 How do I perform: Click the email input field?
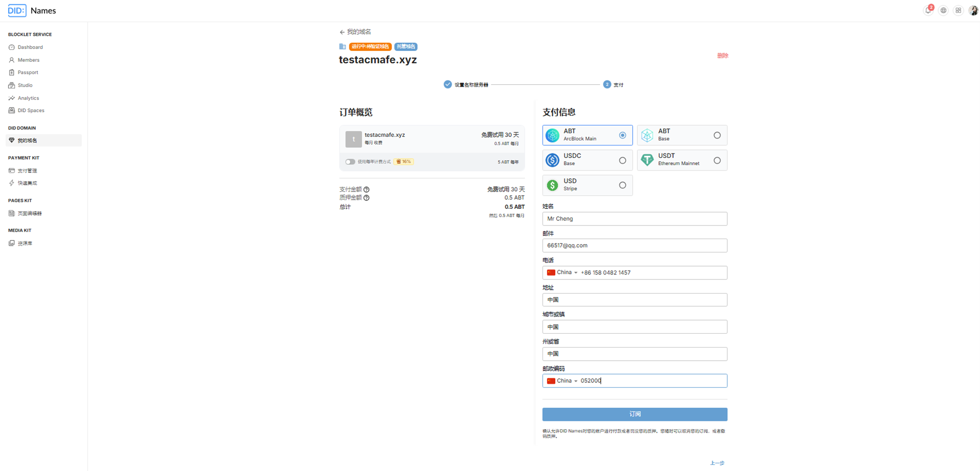click(635, 246)
